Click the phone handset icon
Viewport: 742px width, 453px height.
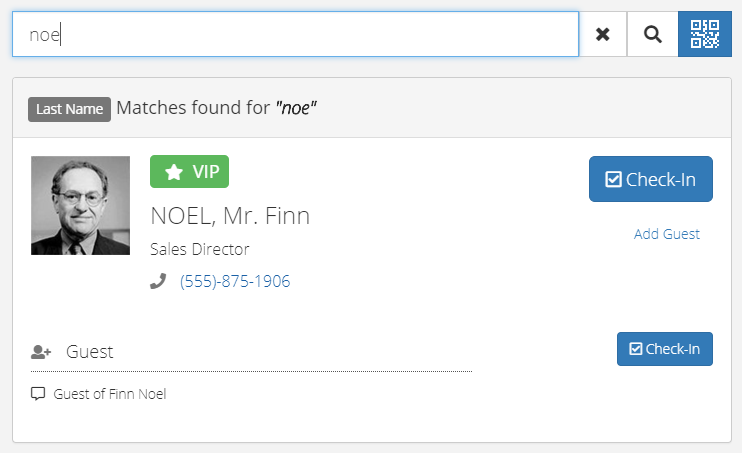(x=158, y=281)
